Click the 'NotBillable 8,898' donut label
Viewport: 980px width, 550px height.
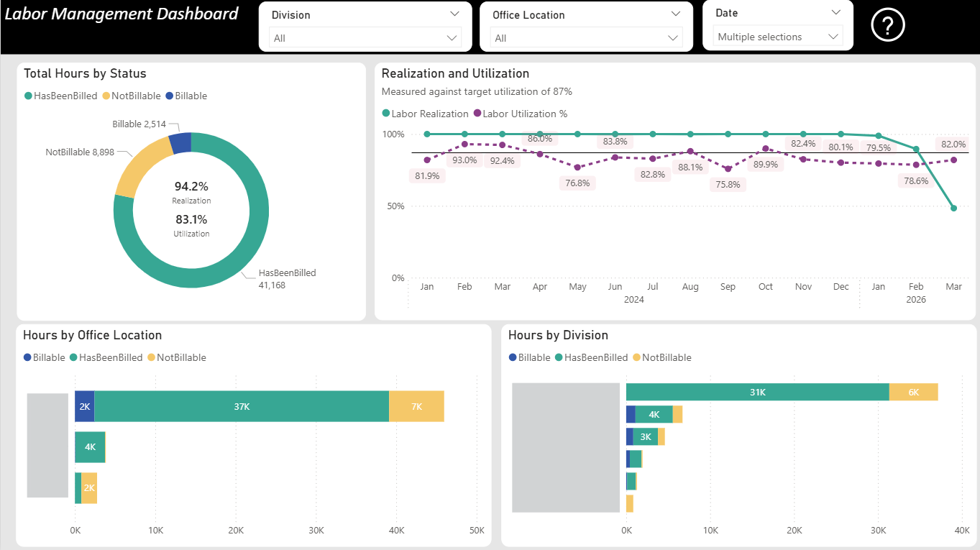[80, 152]
